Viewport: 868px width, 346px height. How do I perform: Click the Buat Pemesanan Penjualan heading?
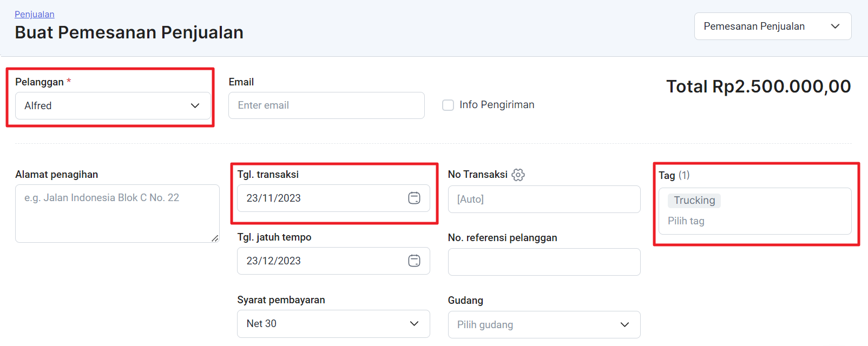pos(129,32)
